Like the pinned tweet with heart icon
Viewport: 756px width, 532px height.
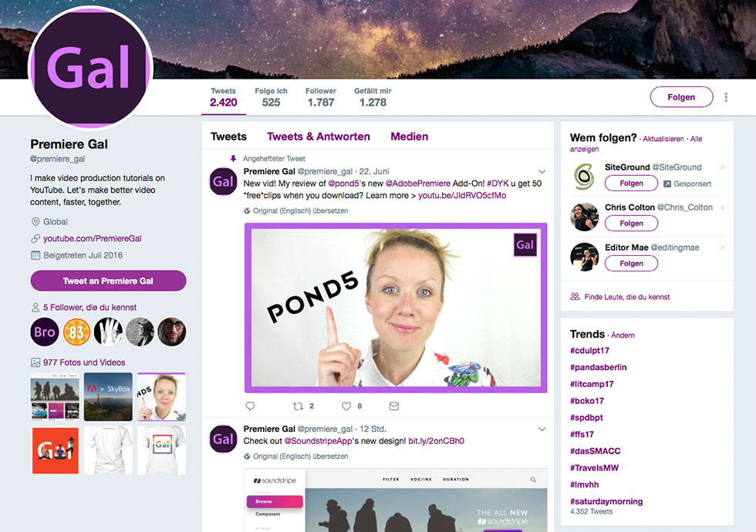tap(346, 406)
